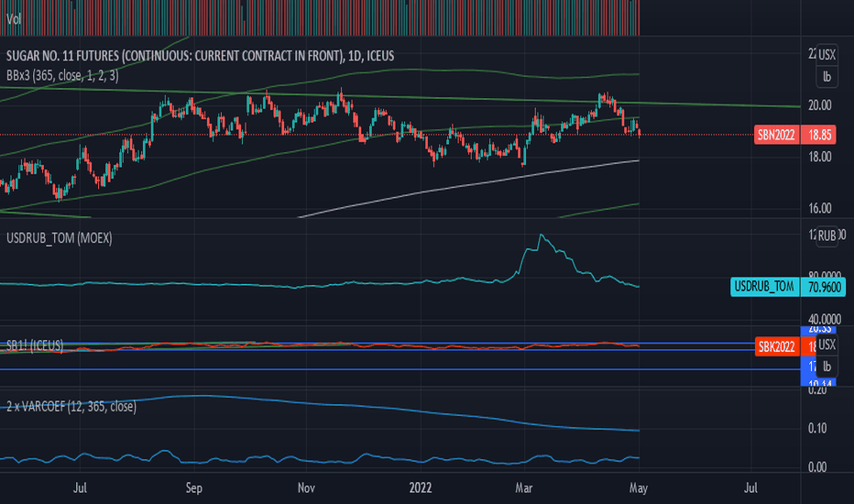The width and height of the screenshot is (854, 504).
Task: Select the Sugar No. 11 Futures chart title
Action: 200,56
